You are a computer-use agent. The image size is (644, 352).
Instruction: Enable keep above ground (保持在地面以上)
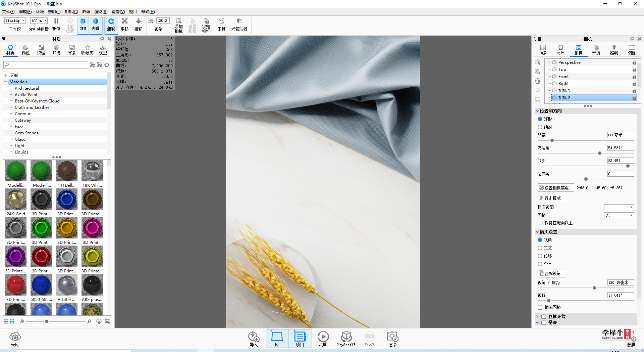(x=540, y=223)
